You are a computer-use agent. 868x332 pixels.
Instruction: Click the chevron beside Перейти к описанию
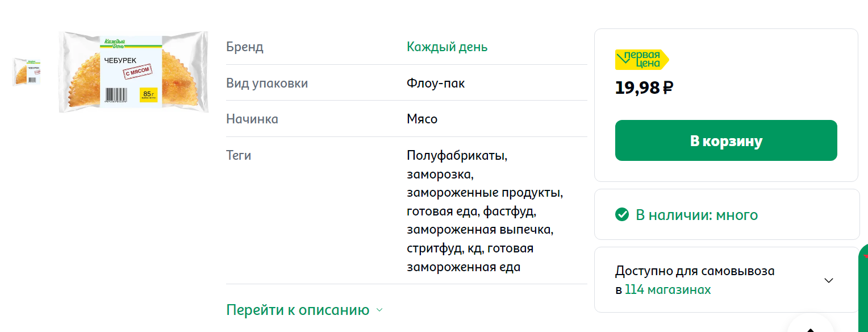pyautogui.click(x=379, y=310)
